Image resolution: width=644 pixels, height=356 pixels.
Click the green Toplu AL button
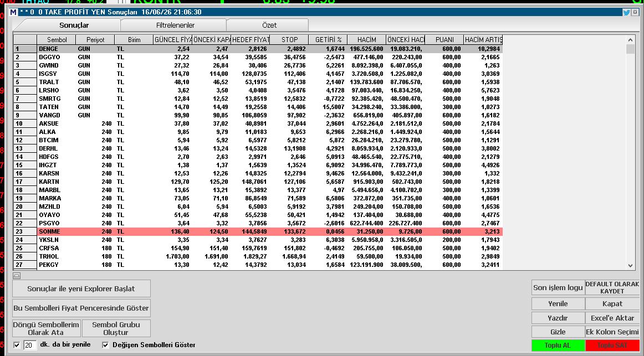coord(558,345)
